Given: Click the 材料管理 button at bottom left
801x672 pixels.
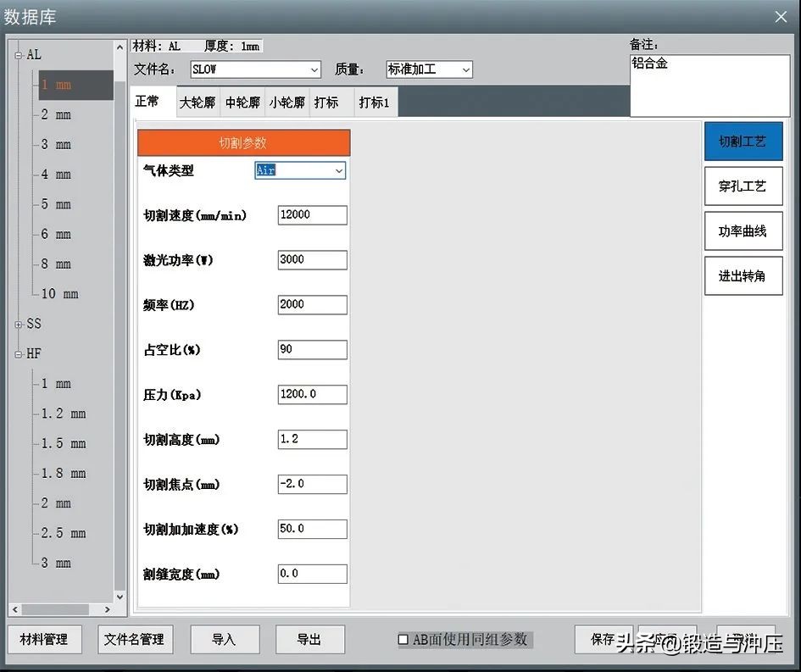Looking at the screenshot, I should (44, 640).
